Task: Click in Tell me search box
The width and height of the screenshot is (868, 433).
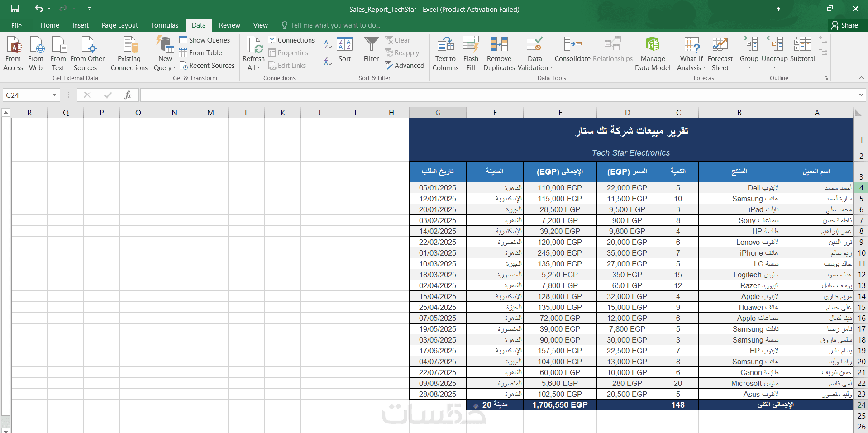Action: point(335,25)
